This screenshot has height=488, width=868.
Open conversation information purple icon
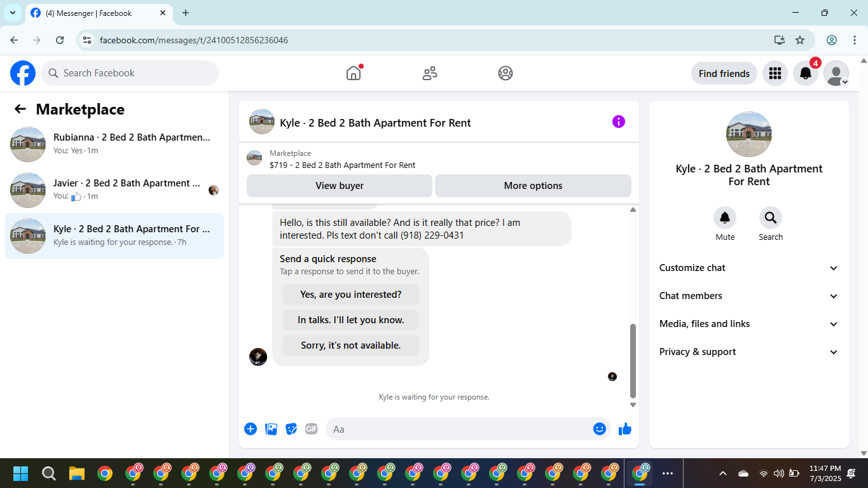[x=619, y=122]
